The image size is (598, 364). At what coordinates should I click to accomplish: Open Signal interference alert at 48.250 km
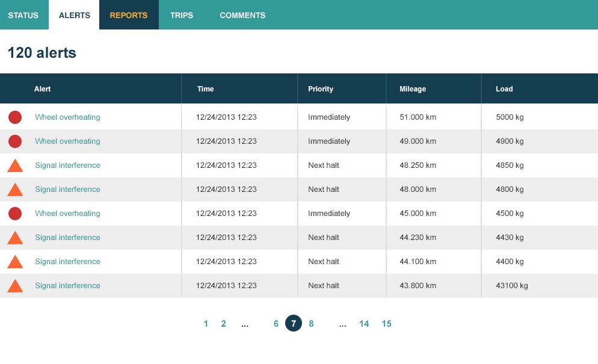(x=67, y=165)
